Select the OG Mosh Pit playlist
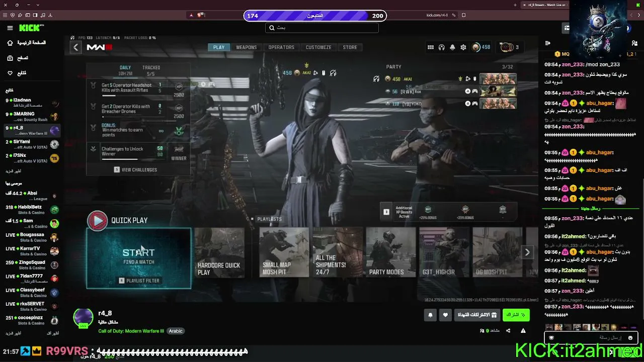This screenshot has height=362, width=644. point(498,252)
